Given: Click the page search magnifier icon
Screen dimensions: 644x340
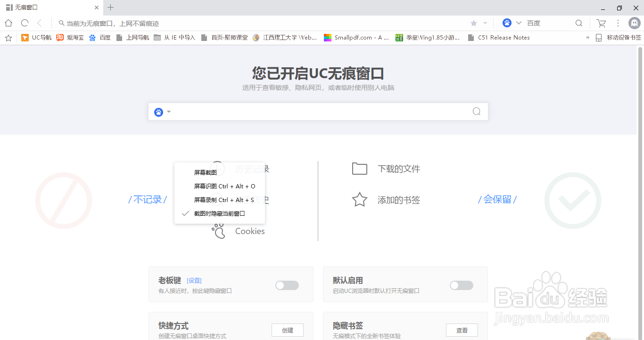Looking at the screenshot, I should (x=477, y=112).
